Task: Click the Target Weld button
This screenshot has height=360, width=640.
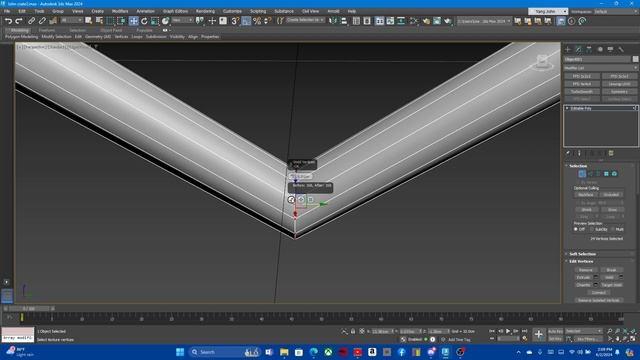Action: pyautogui.click(x=611, y=285)
